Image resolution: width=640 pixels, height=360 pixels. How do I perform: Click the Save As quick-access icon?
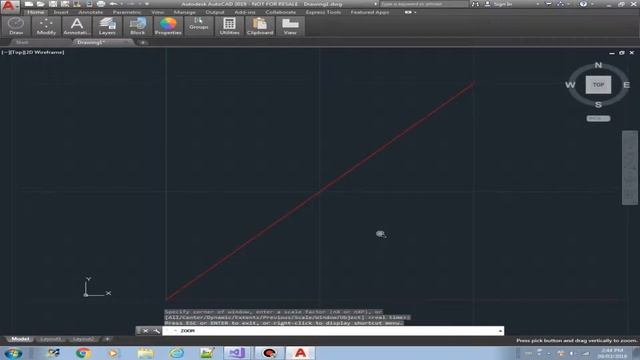coord(64,4)
